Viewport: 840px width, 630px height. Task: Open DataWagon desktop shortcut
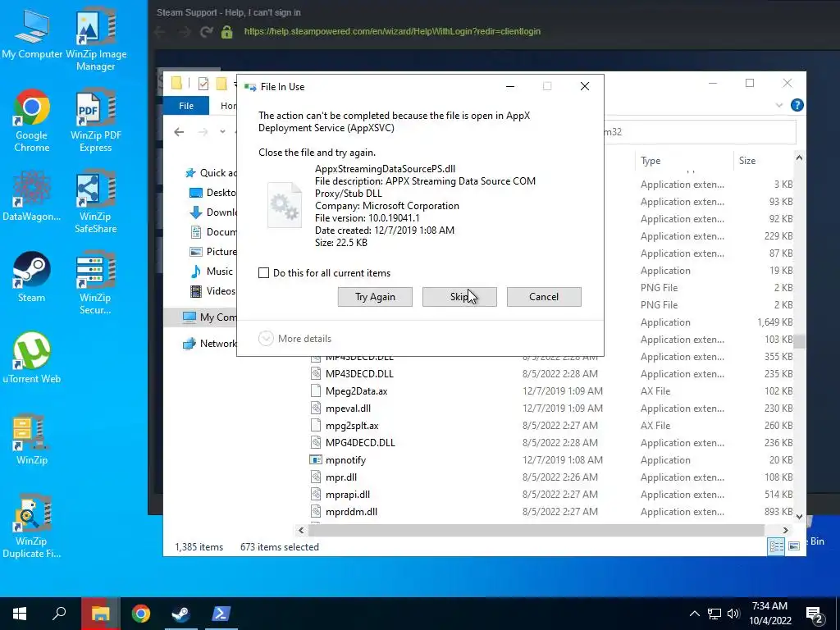[x=32, y=196]
